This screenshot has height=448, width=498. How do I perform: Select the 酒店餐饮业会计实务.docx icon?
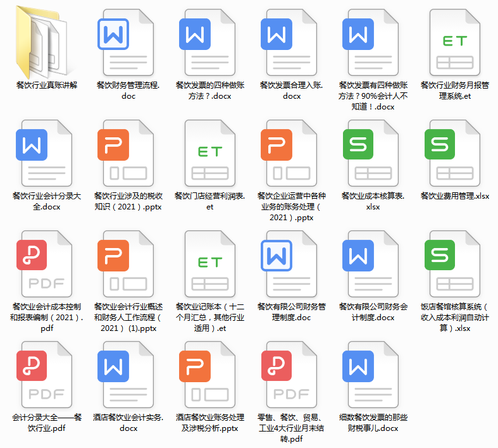click(126, 375)
